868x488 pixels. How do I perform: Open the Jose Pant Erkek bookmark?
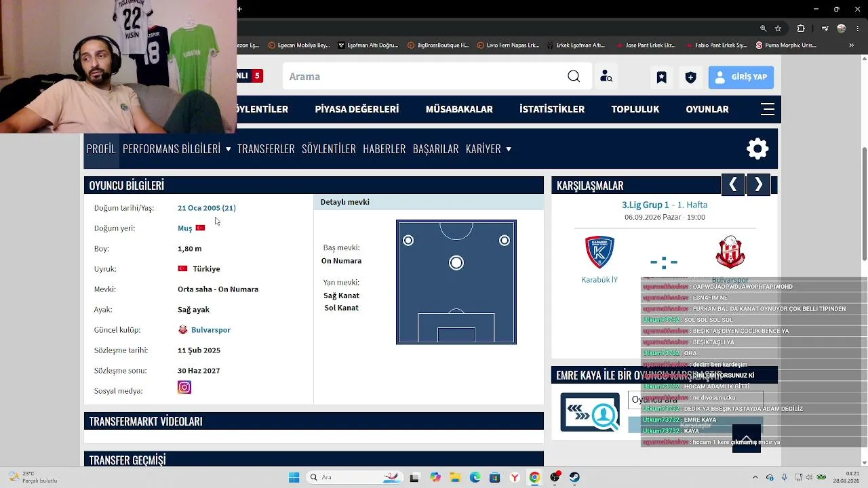[646, 45]
